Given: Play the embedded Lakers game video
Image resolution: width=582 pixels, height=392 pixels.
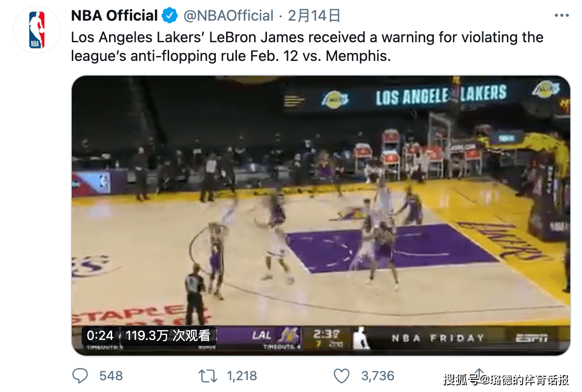Looking at the screenshot, I should [x=320, y=206].
